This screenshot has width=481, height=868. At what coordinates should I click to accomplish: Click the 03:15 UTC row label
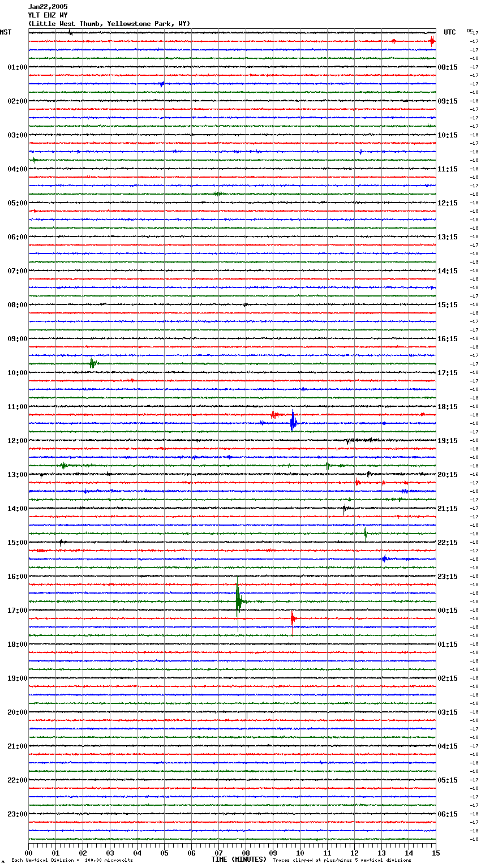[x=448, y=712]
